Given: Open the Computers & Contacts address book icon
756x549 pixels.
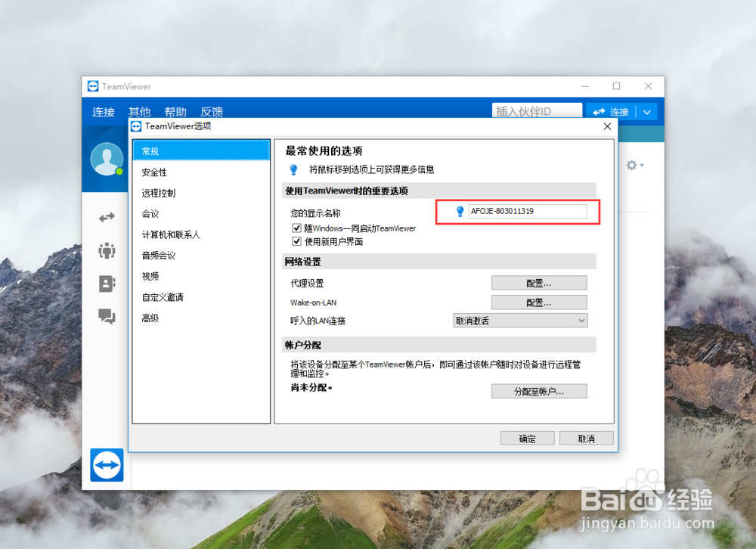Looking at the screenshot, I should pyautogui.click(x=107, y=284).
